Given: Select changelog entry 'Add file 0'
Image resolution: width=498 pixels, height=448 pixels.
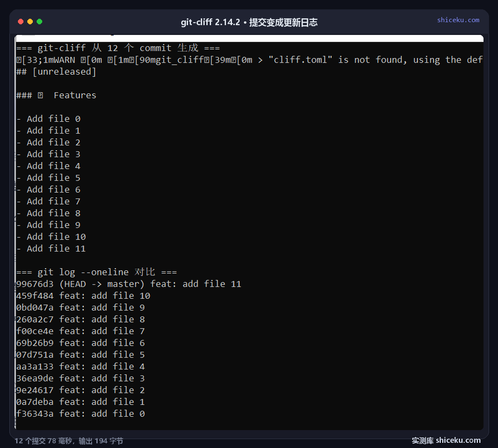Looking at the screenshot, I should click(48, 119).
